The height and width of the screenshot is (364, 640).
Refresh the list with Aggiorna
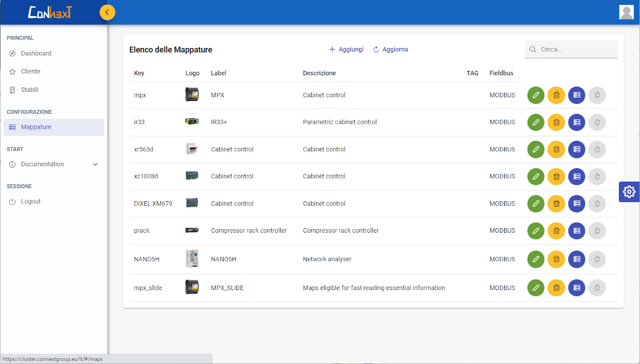point(390,49)
